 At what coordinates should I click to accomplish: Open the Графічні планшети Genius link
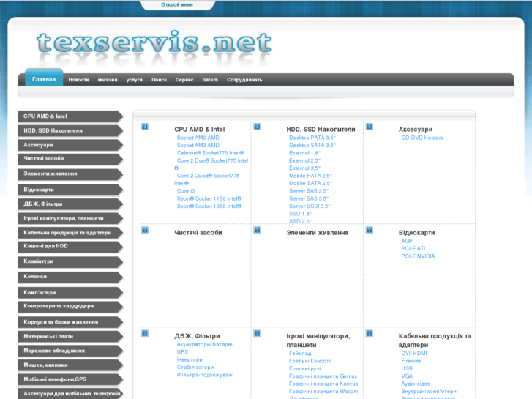click(323, 376)
